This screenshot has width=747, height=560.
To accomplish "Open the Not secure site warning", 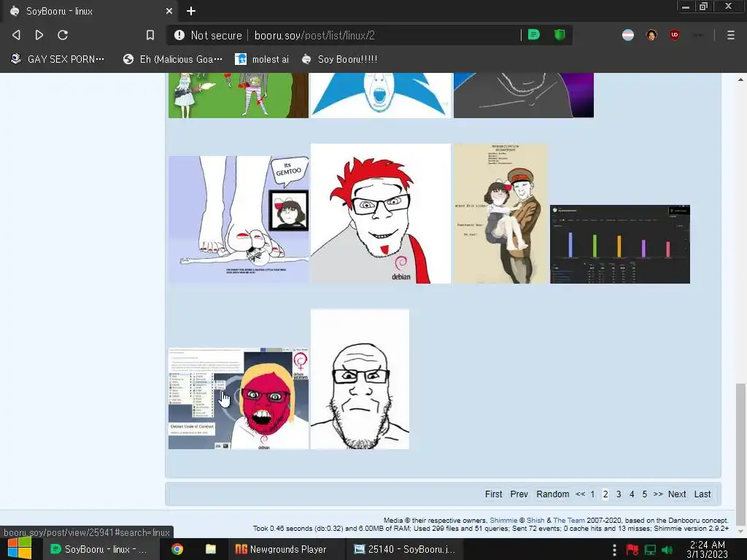I will point(208,35).
